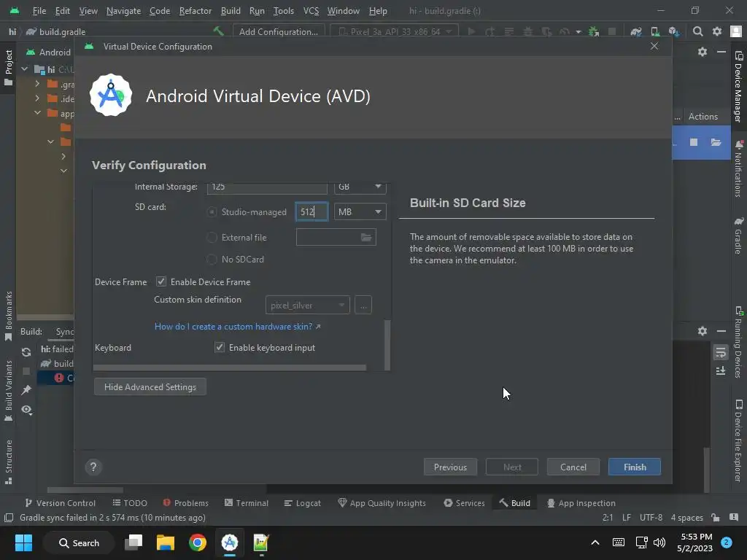Click the Windows taskbar Search box
This screenshot has height=560, width=747.
[79, 542]
